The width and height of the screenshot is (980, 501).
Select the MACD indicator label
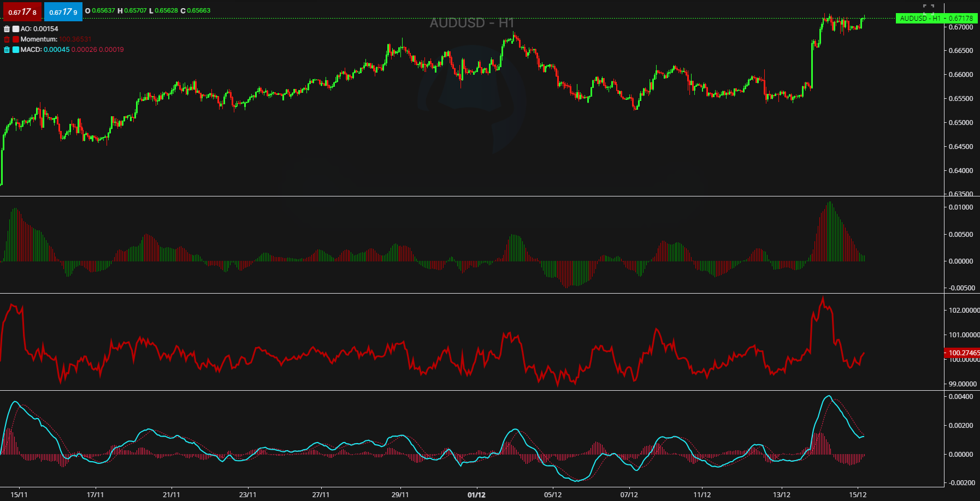point(31,50)
